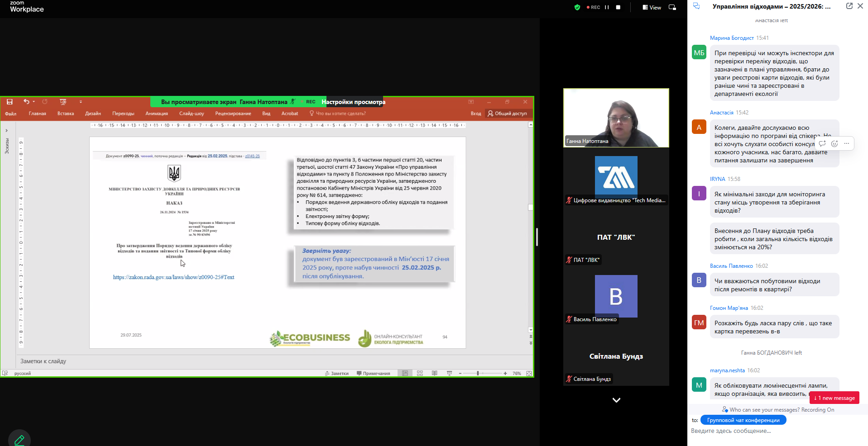The width and height of the screenshot is (868, 446).
Task: Pop out the chat panel window
Action: coord(849,6)
